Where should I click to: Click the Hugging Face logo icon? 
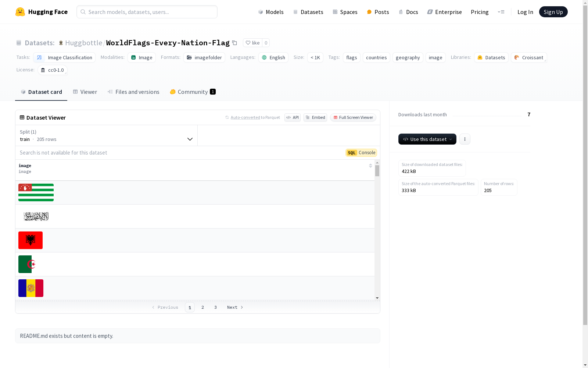point(20,12)
